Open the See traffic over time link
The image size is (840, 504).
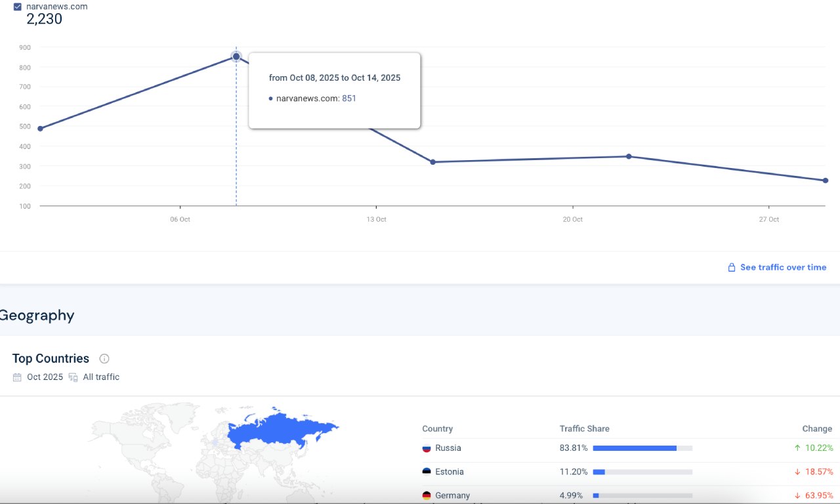[x=783, y=267]
